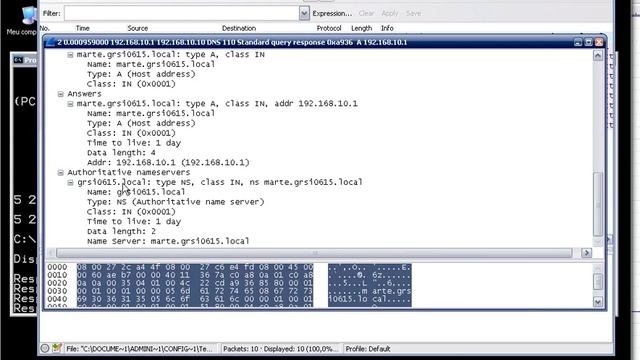Collapse the query marte.grsi0615.local type A node

tap(70, 55)
